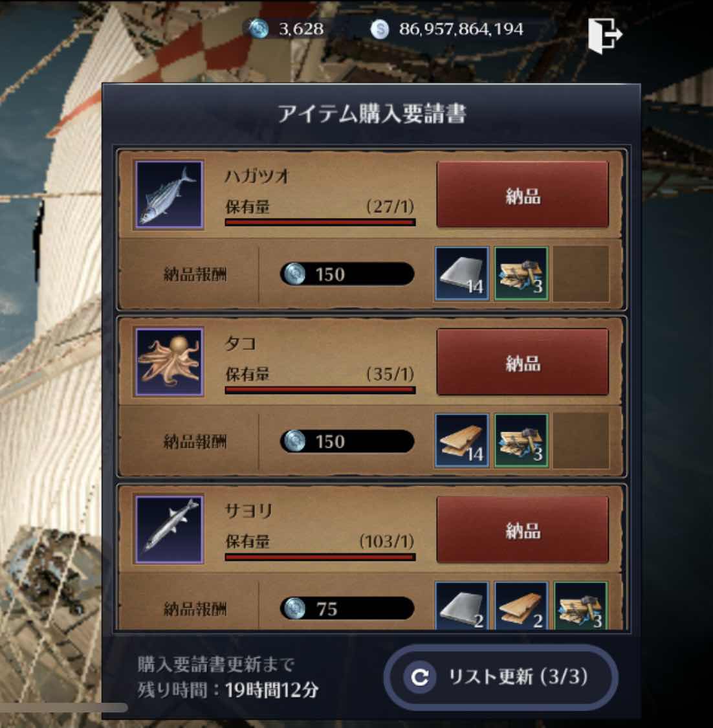Click the blue coin currency 3,628

tap(286, 29)
